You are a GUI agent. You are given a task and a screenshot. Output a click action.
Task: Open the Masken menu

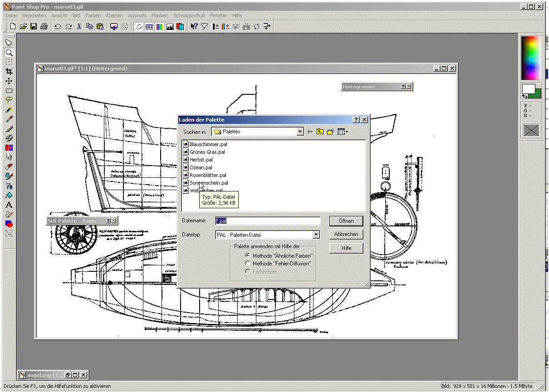click(160, 15)
